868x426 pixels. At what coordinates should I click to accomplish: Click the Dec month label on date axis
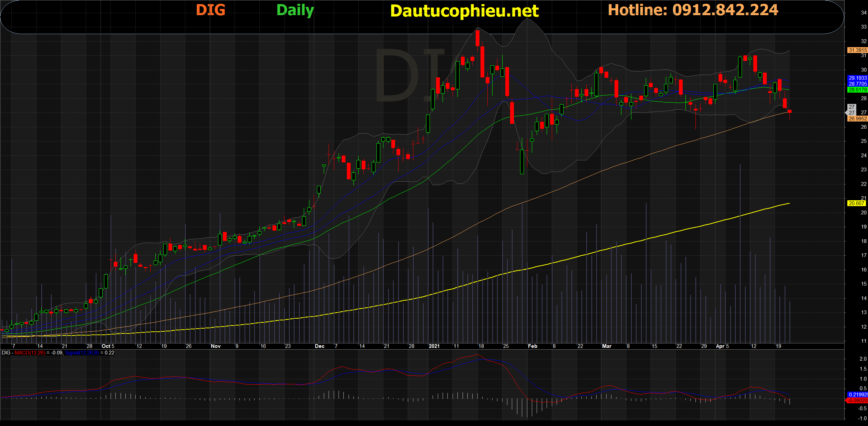point(320,346)
